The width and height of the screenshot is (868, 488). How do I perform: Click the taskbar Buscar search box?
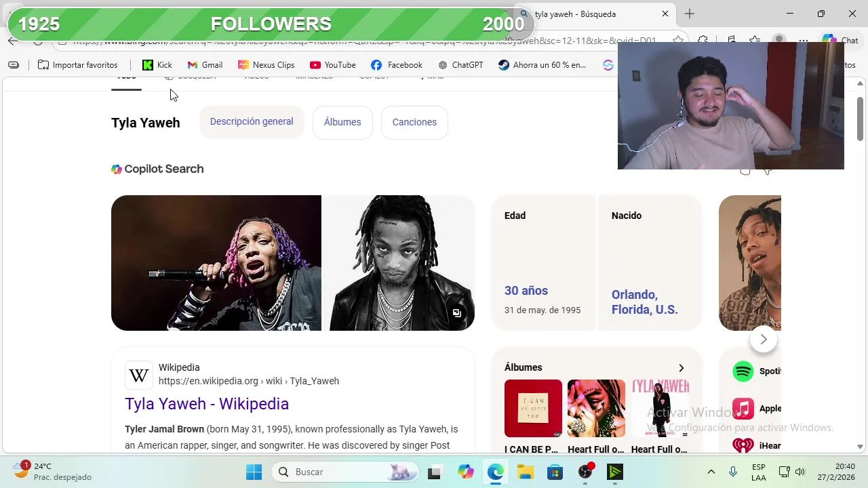[344, 472]
